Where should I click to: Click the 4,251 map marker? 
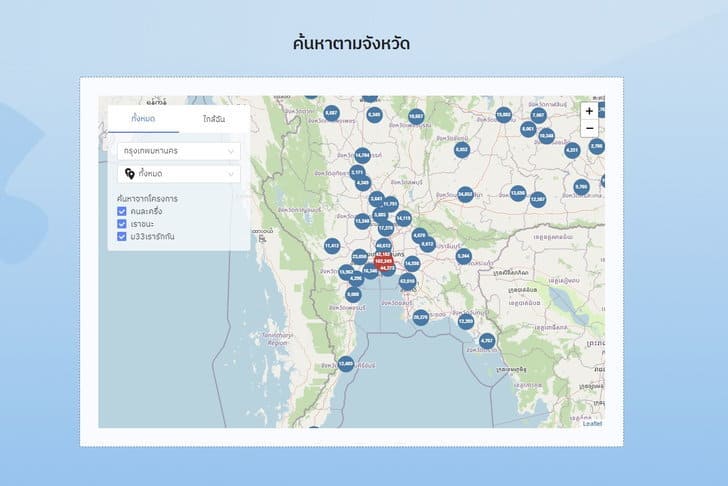point(572,150)
